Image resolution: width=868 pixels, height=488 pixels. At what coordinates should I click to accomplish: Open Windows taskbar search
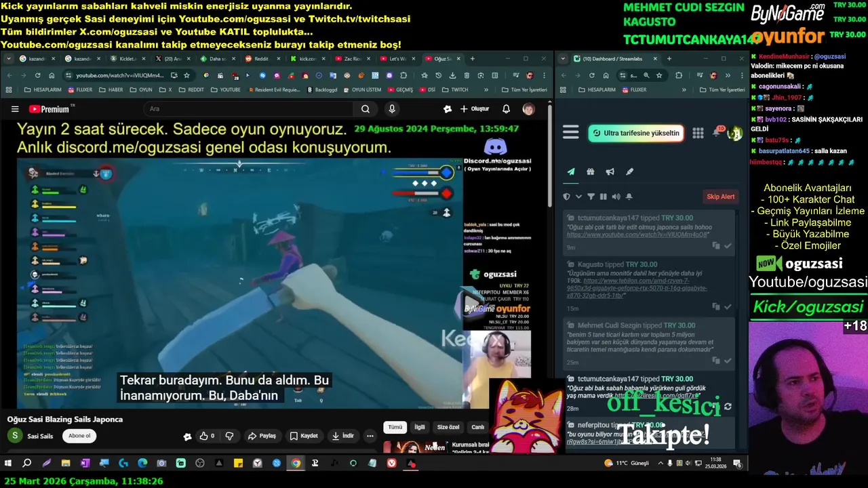point(27,464)
